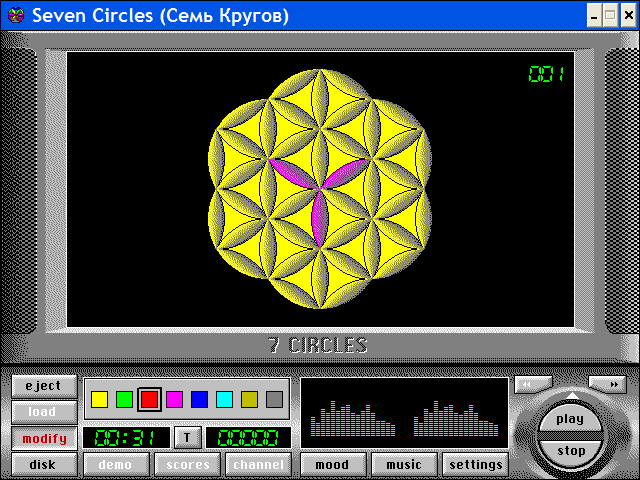Click the 00:31 timer display
This screenshot has height=480, width=640.
coord(126,438)
